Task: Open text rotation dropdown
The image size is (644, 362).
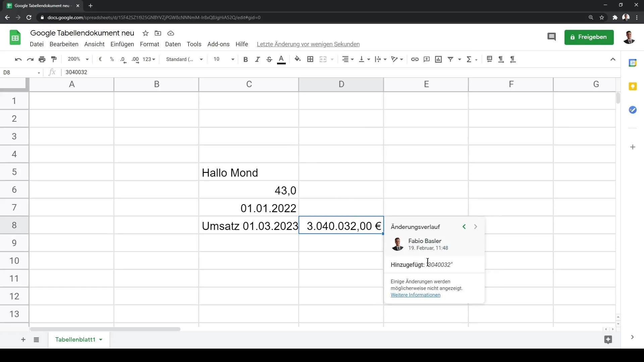Action: click(397, 59)
